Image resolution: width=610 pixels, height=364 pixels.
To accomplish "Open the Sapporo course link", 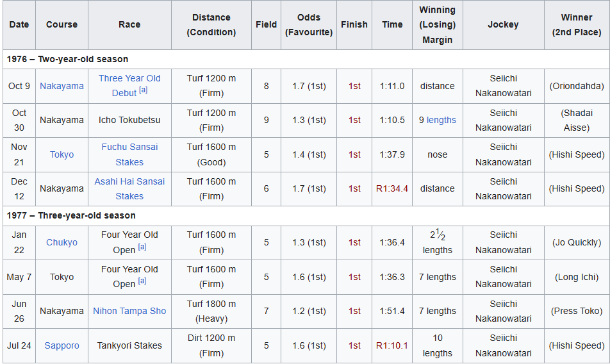I will point(62,345).
